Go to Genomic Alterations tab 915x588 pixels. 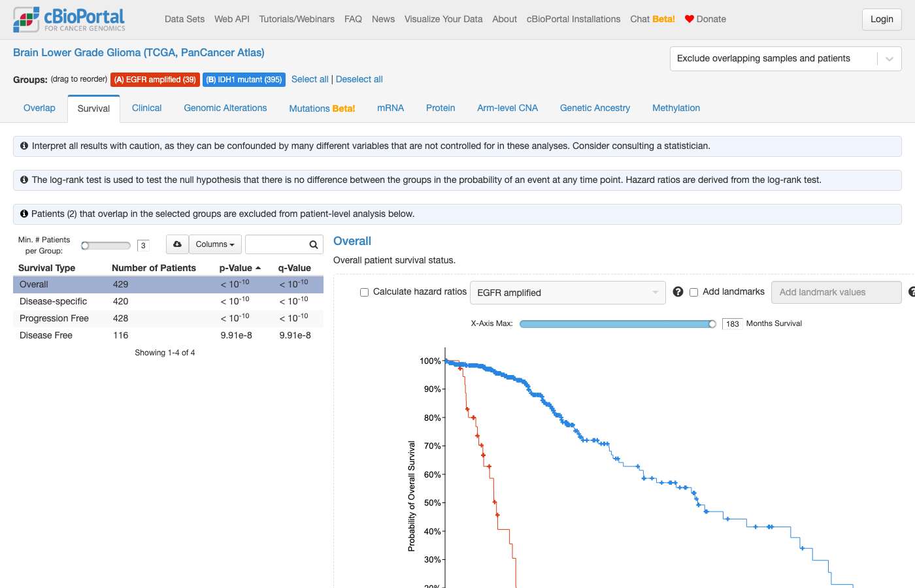(225, 108)
